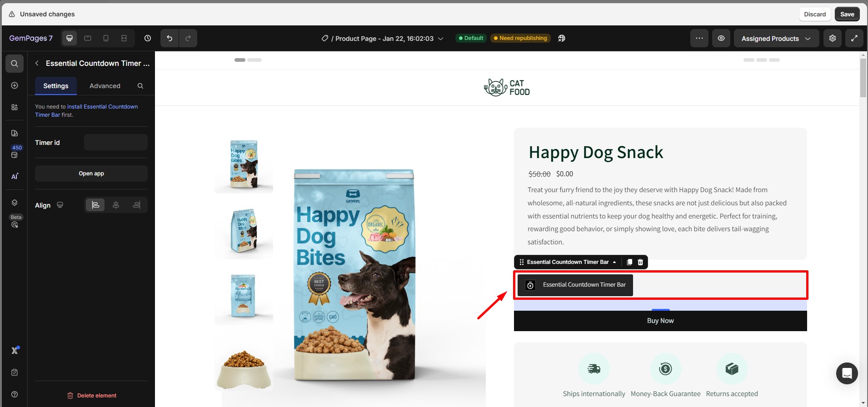
Task: Expand Assigned Products dropdown
Action: click(776, 38)
